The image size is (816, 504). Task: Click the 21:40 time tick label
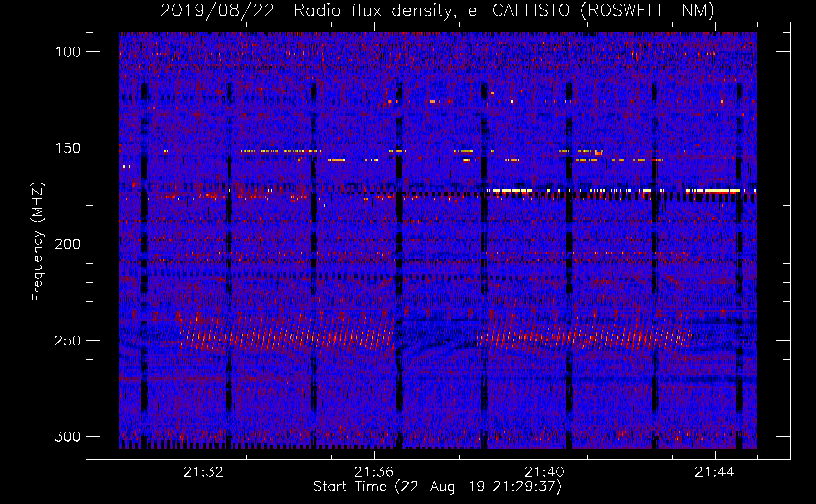click(544, 472)
